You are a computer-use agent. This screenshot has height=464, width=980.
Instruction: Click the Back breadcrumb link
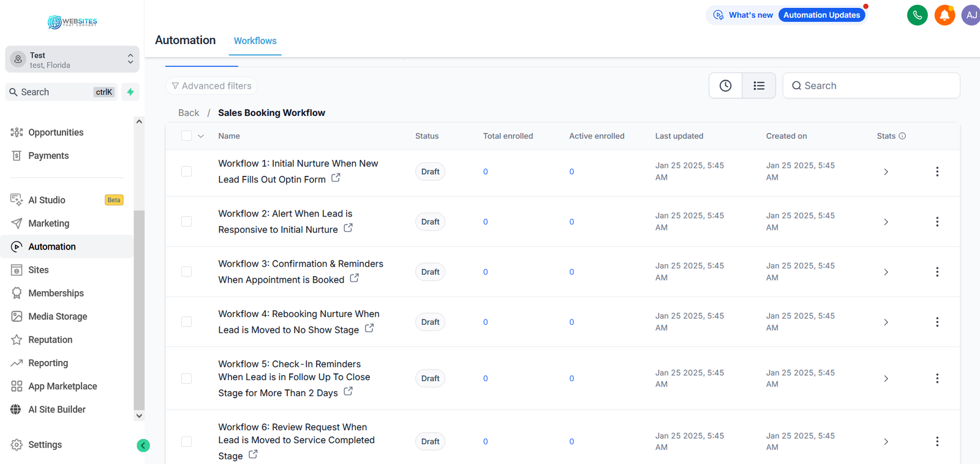tap(189, 113)
